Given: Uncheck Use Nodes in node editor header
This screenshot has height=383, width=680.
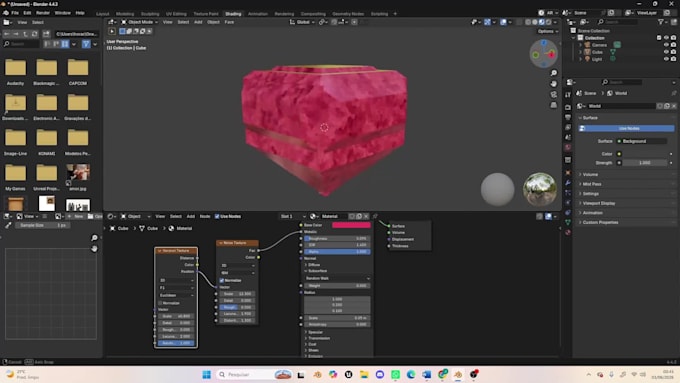Looking at the screenshot, I should coord(217,216).
